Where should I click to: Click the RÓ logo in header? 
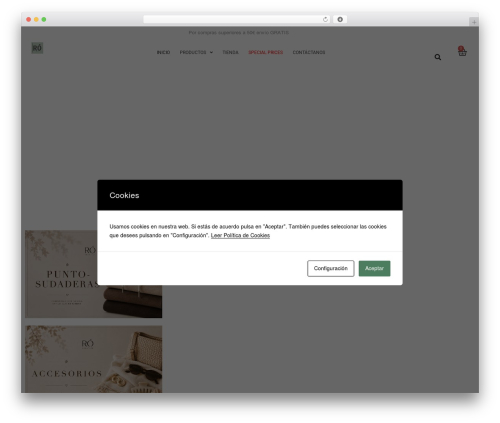(x=37, y=48)
